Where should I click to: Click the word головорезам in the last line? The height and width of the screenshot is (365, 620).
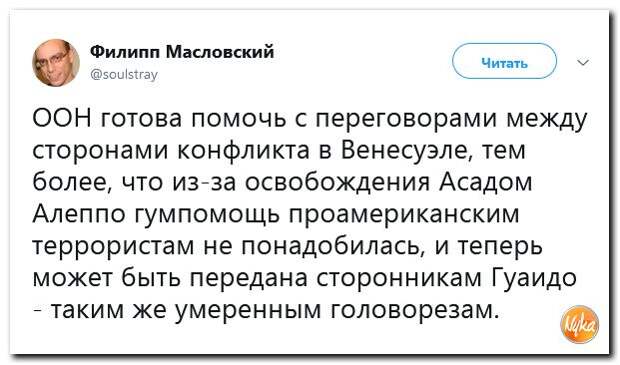[x=415, y=310]
